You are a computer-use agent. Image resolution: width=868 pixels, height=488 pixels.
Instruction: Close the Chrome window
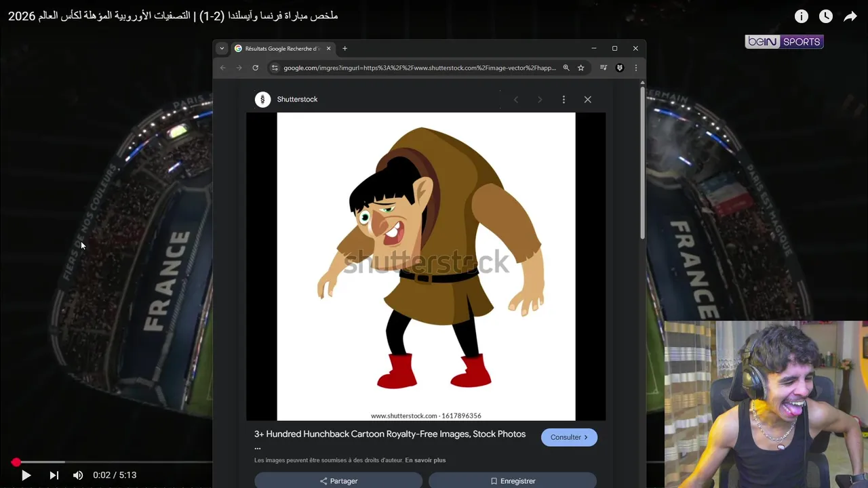(x=635, y=48)
